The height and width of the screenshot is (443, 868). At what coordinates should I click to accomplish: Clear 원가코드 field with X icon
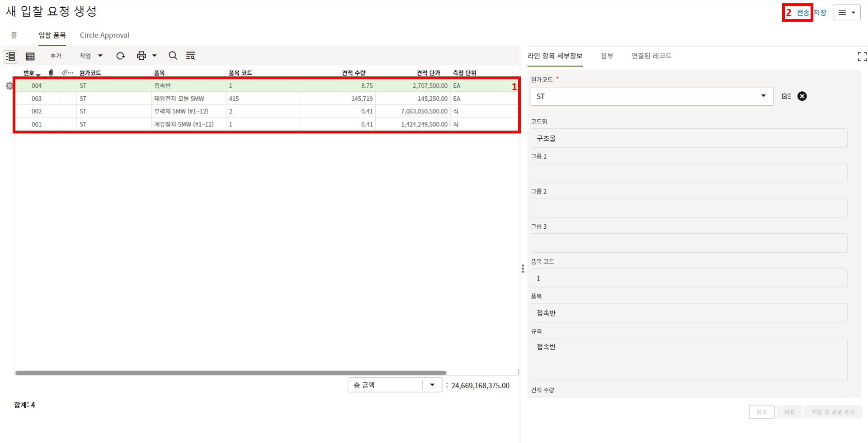802,96
